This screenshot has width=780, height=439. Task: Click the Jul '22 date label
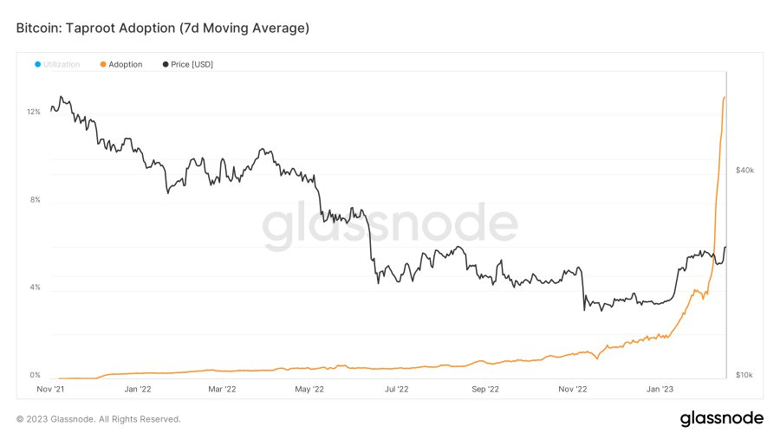396,389
